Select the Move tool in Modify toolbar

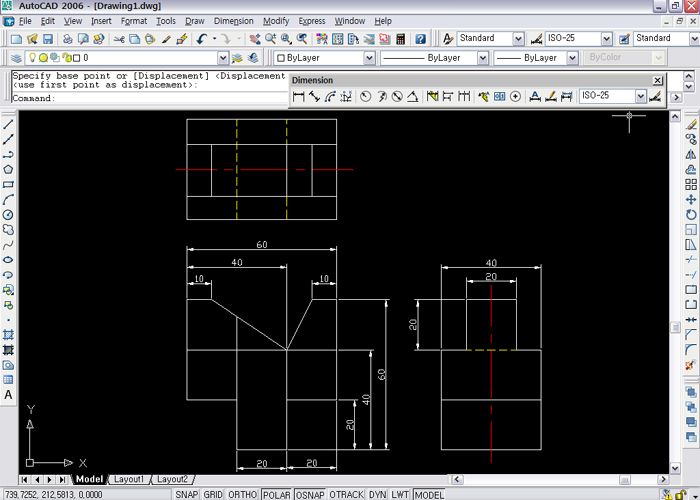(691, 200)
